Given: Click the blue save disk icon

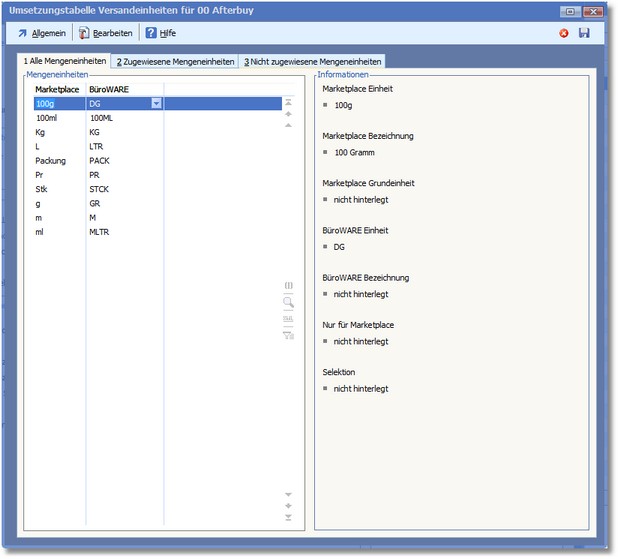Looking at the screenshot, I should (x=584, y=33).
